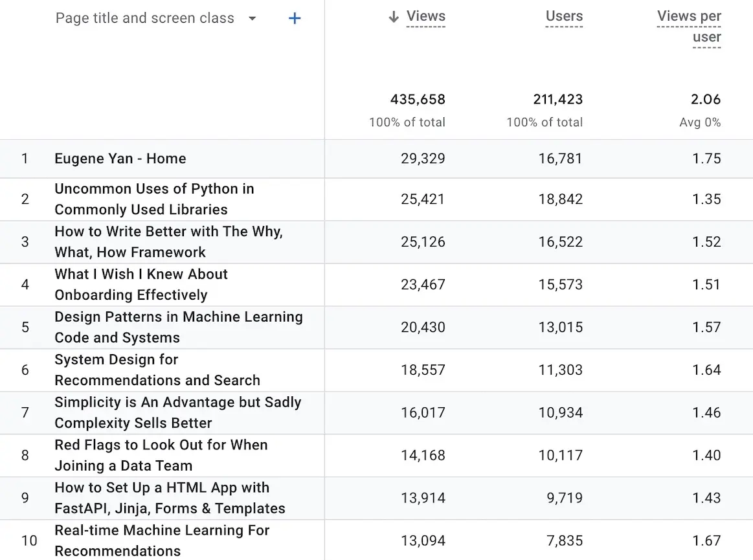The height and width of the screenshot is (560, 753).
Task: Select the views per user value 1.51
Action: point(706,284)
